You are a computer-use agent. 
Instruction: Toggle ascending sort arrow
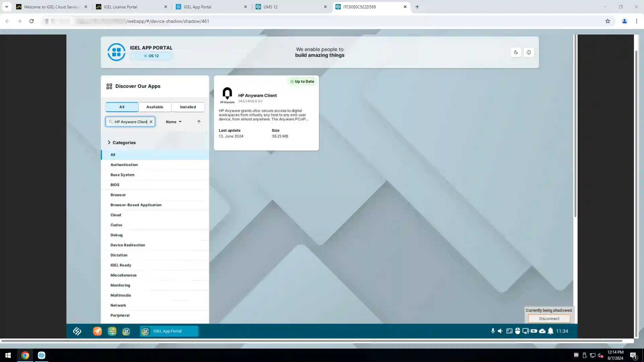[199, 122]
